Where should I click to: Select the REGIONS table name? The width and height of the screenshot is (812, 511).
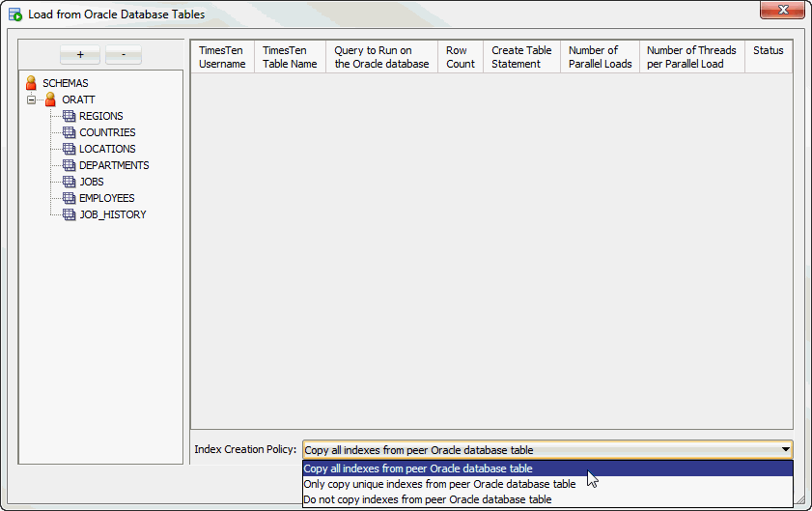(101, 116)
